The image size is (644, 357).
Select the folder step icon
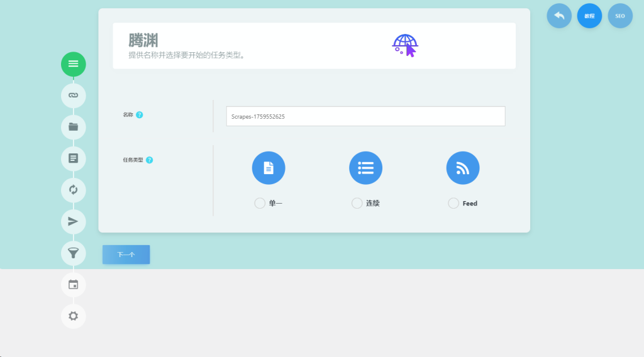click(x=73, y=127)
